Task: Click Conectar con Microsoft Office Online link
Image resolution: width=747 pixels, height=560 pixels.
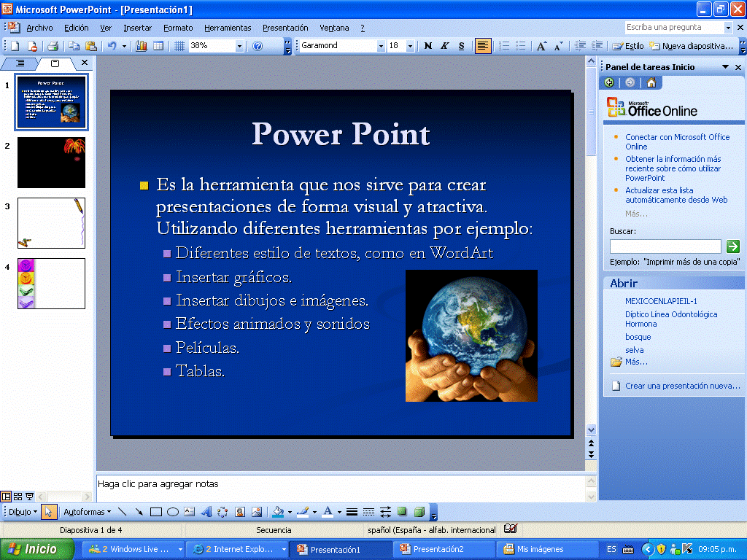Action: click(x=677, y=142)
